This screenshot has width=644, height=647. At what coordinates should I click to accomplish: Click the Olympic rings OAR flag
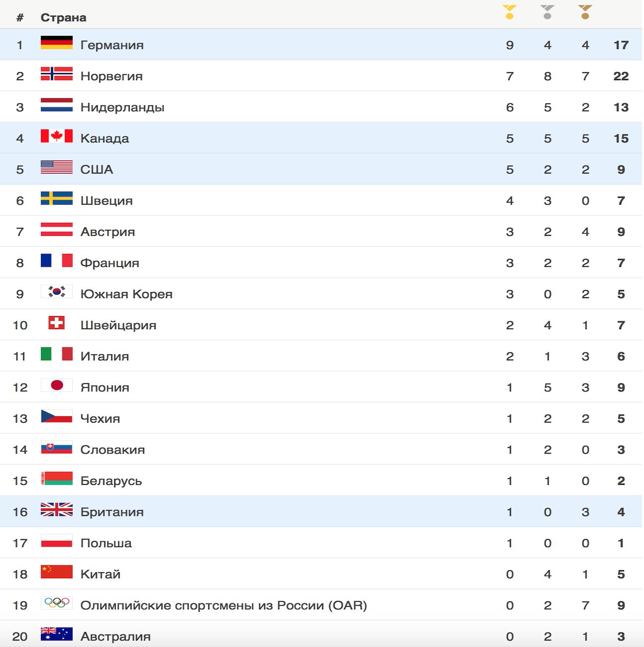(57, 603)
